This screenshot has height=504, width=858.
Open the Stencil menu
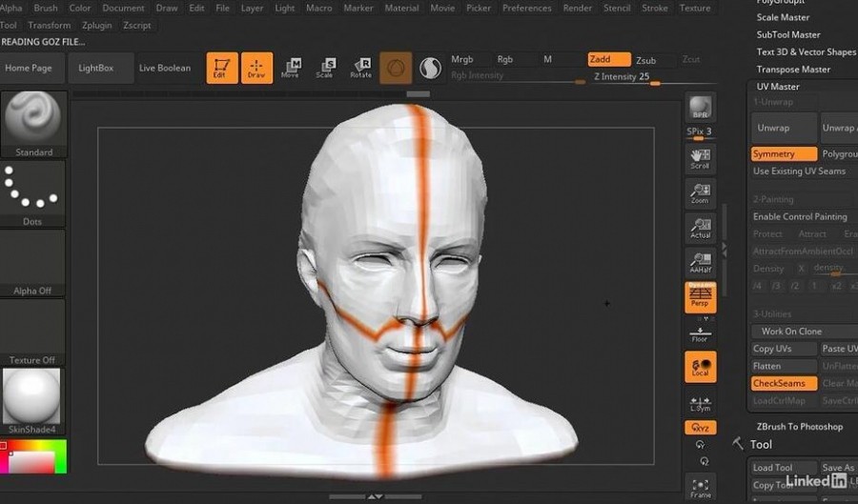pyautogui.click(x=617, y=8)
